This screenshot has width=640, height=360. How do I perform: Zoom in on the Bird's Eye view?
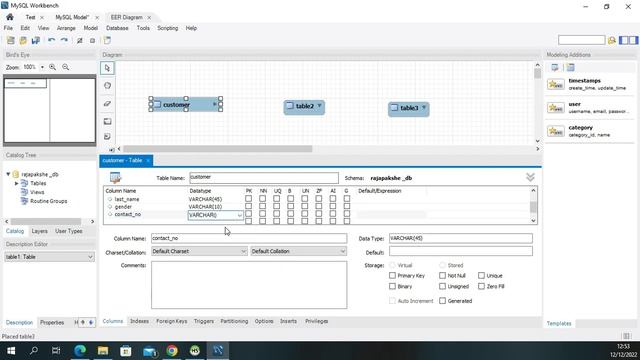53,67
